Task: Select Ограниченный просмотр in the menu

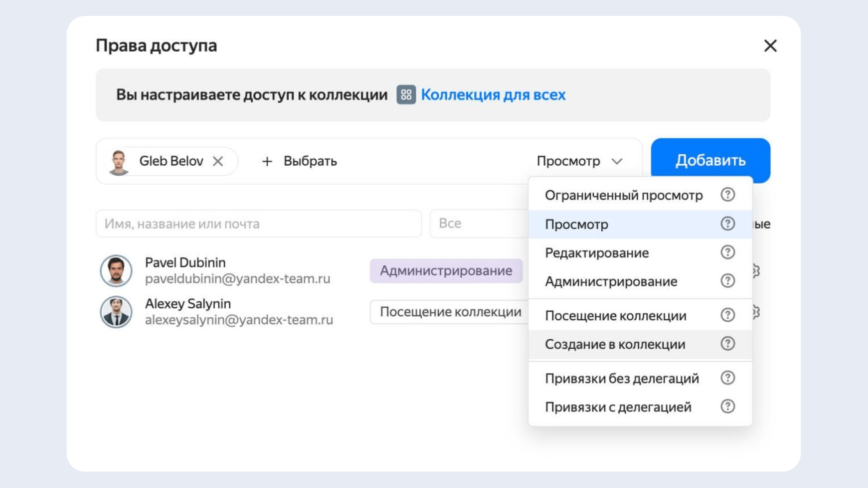Action: 640,195
